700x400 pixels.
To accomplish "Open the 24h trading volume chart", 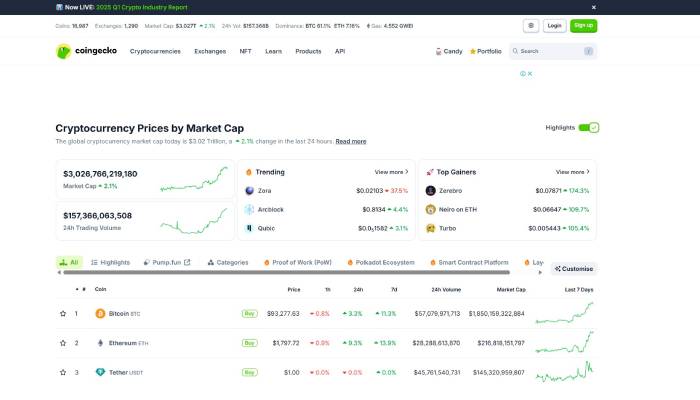I will tap(194, 221).
